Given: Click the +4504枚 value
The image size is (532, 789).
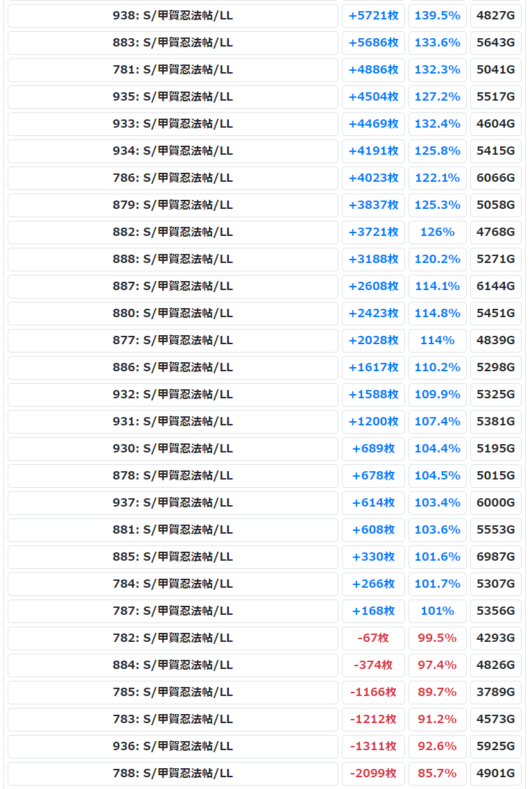Looking at the screenshot, I should pos(374,96).
